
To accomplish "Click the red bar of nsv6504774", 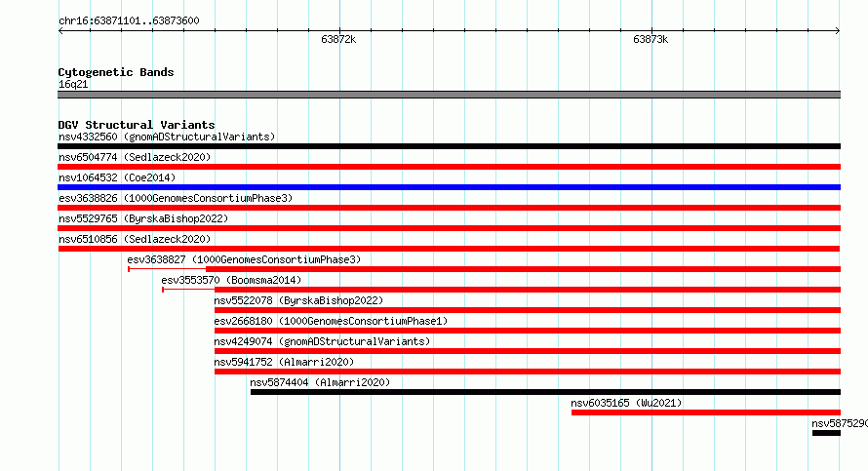I will (449, 167).
